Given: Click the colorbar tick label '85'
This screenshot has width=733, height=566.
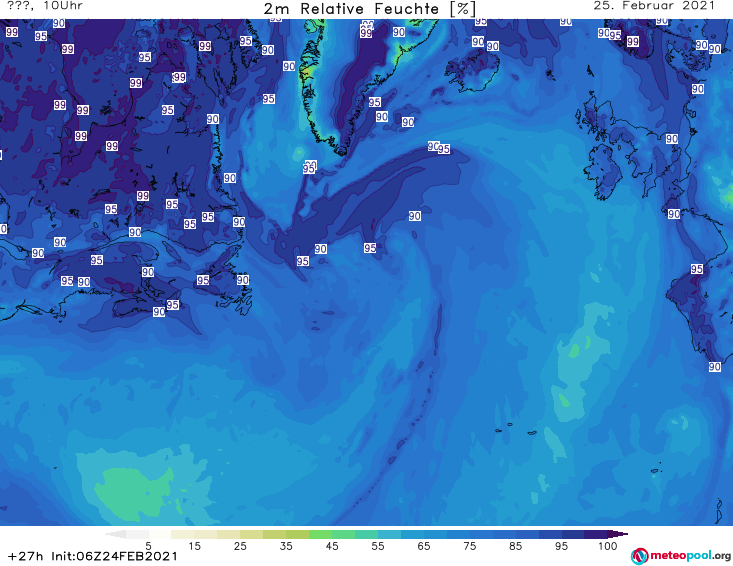Looking at the screenshot, I should [x=515, y=546].
